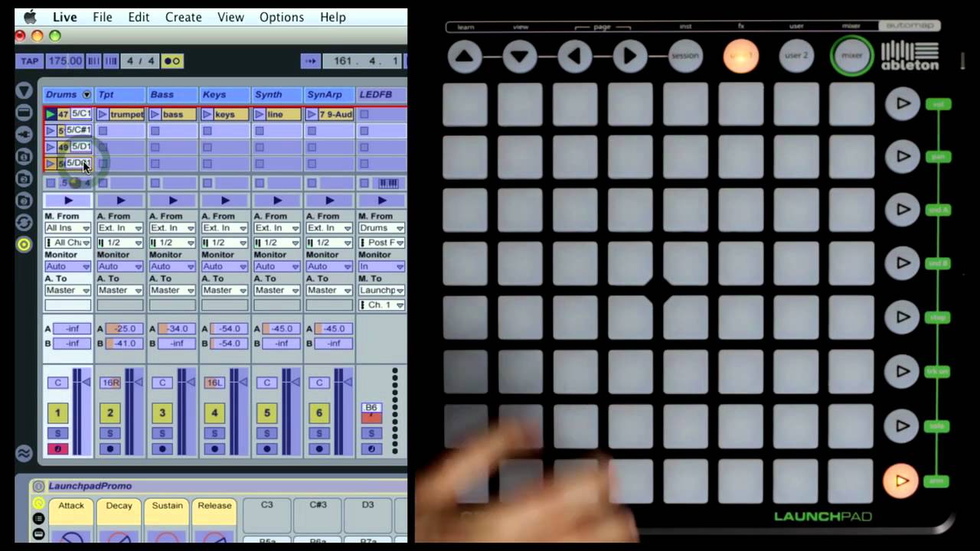The height and width of the screenshot is (551, 980).
Task: Arm the Bass track for recording
Action: pos(162,449)
